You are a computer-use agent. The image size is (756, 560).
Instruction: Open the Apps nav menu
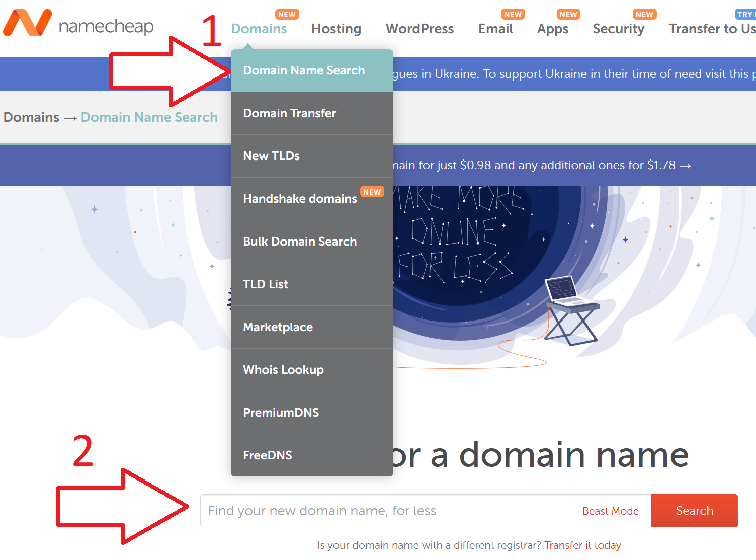(553, 29)
